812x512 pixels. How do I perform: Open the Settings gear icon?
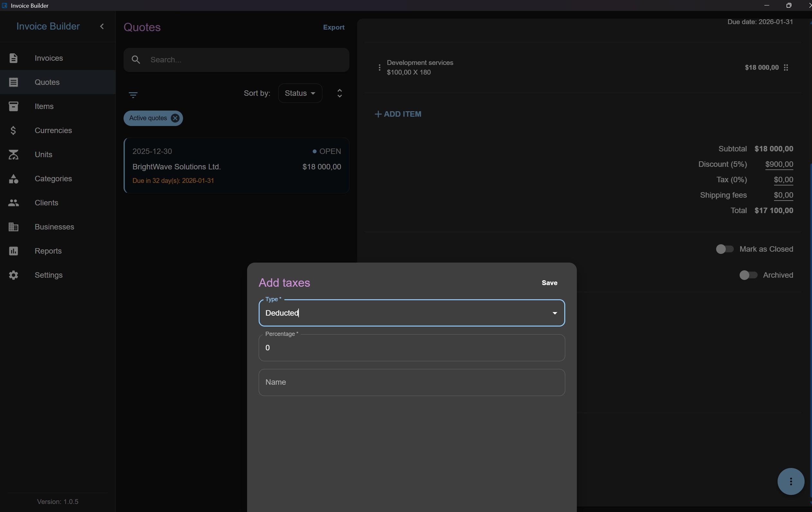pos(13,275)
